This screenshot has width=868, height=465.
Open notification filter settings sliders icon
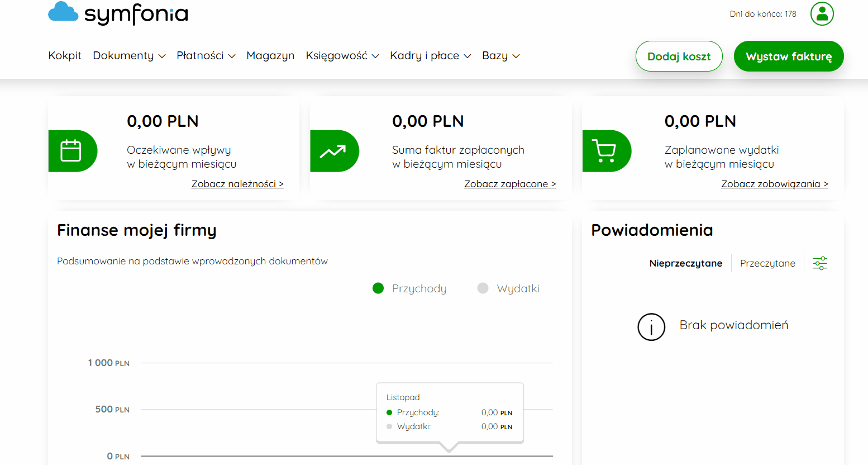click(x=820, y=263)
